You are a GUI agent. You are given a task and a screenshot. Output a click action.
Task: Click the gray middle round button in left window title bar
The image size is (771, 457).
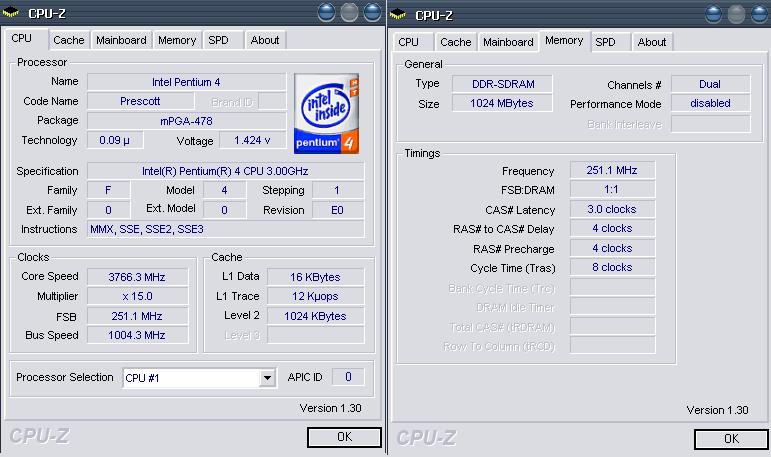point(349,13)
